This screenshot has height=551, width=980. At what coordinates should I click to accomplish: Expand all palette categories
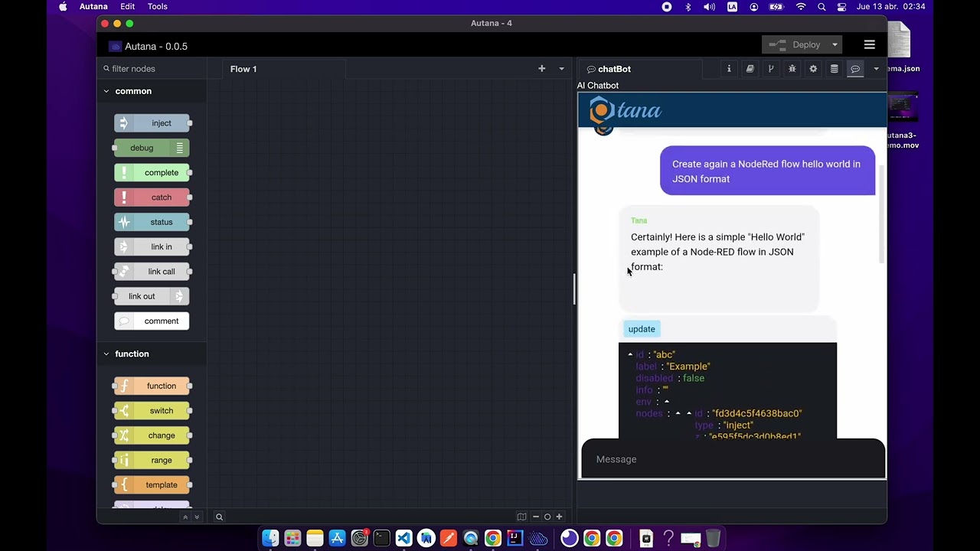pyautogui.click(x=197, y=517)
